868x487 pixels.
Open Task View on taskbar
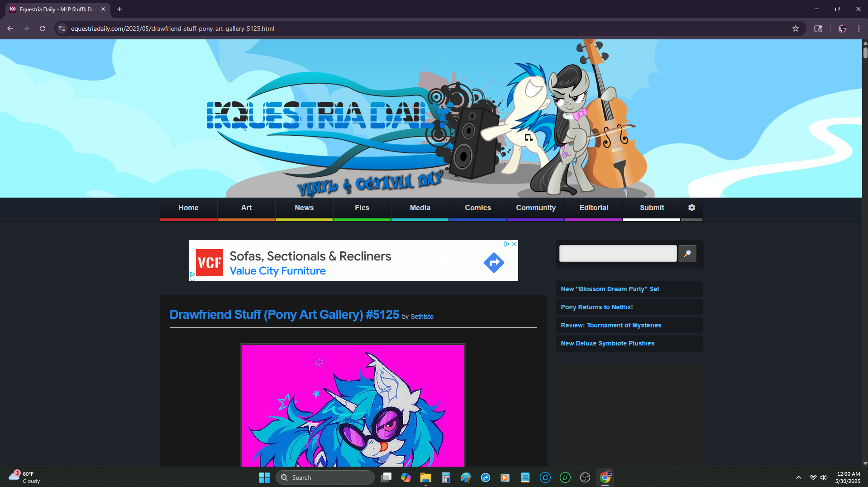click(x=386, y=478)
